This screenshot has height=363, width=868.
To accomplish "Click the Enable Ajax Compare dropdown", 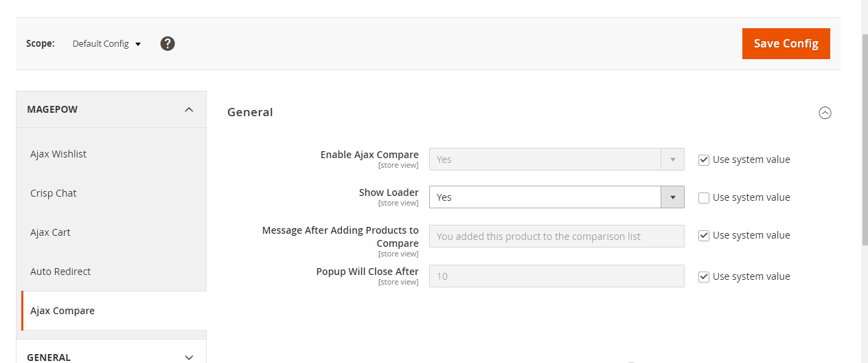I will pyautogui.click(x=556, y=159).
